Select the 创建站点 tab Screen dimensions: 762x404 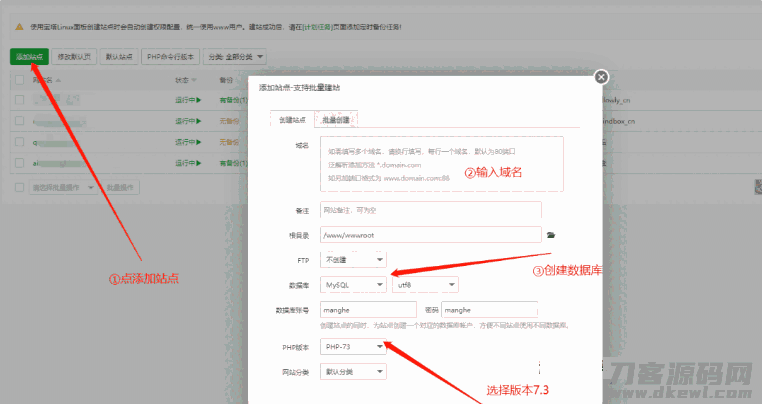tap(291, 119)
